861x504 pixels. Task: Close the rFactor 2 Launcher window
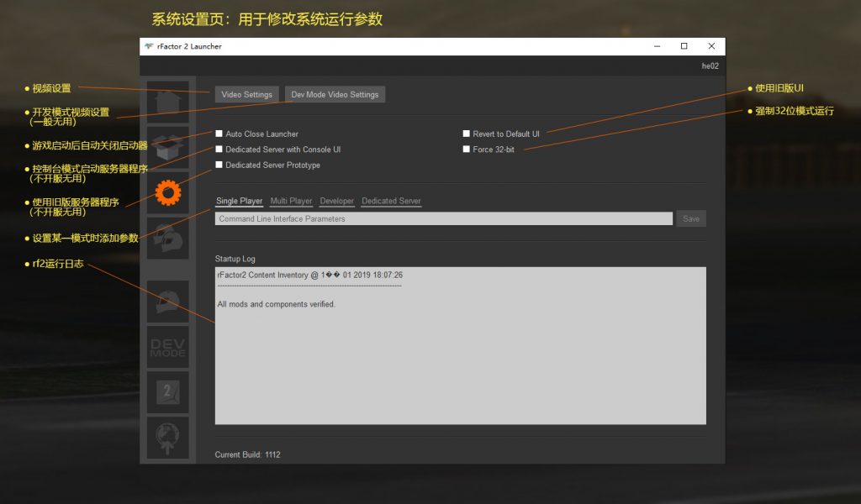click(711, 46)
